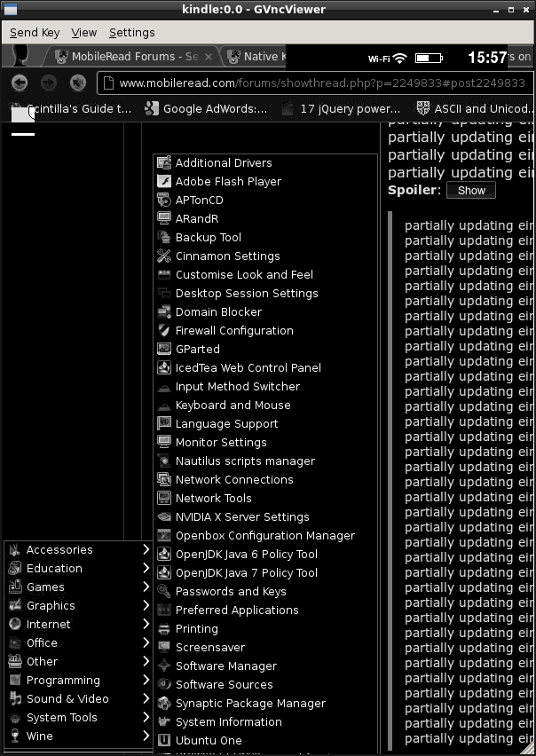Viewport: 536px width, 756px height.
Task: Click the browser back arrow button
Action: click(x=20, y=83)
